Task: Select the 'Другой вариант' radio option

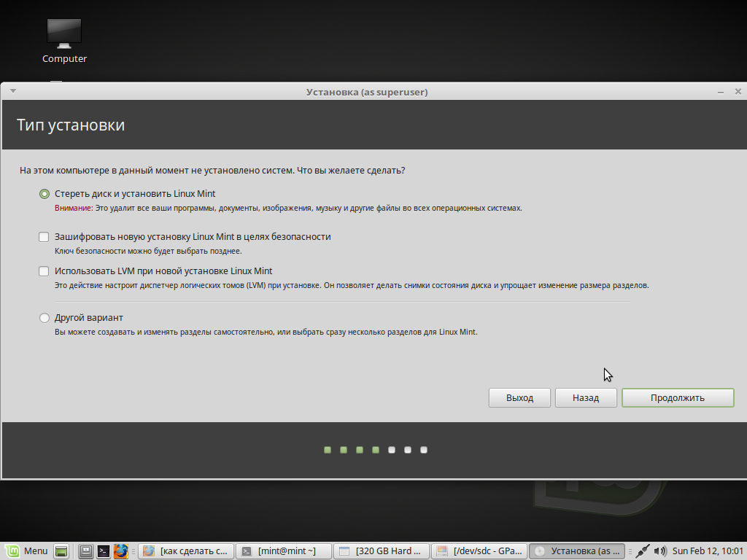Action: pyautogui.click(x=45, y=318)
